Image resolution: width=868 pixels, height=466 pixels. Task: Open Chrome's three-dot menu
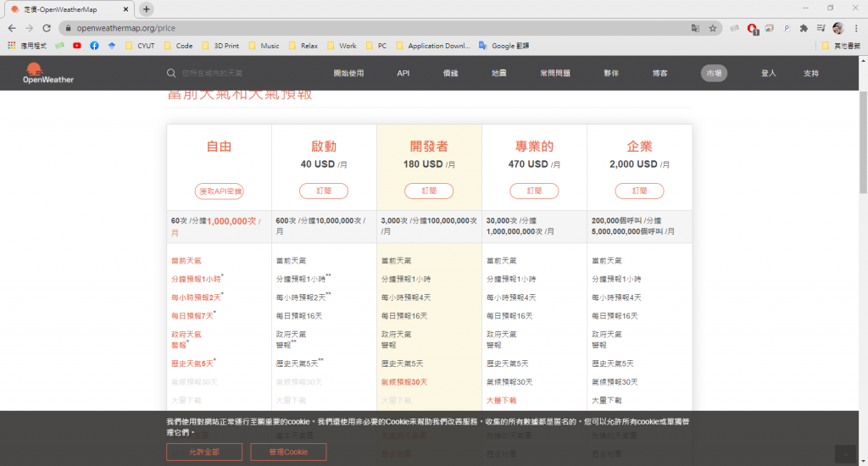856,28
